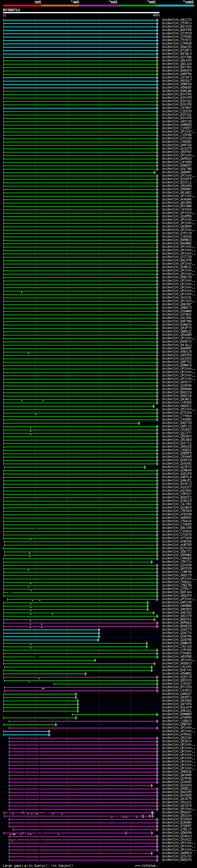
Task: Select the label UniRef100_A5BPX8
Action: [x=177, y=84]
